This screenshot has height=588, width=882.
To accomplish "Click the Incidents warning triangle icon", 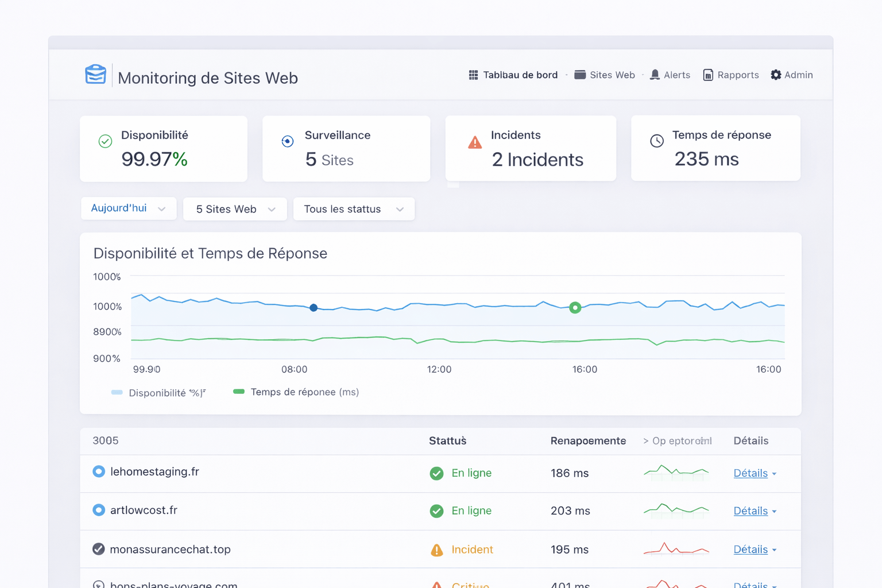I will click(x=475, y=142).
